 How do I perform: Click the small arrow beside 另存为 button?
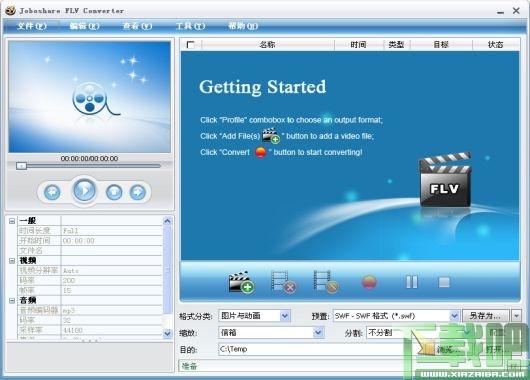click(x=516, y=316)
